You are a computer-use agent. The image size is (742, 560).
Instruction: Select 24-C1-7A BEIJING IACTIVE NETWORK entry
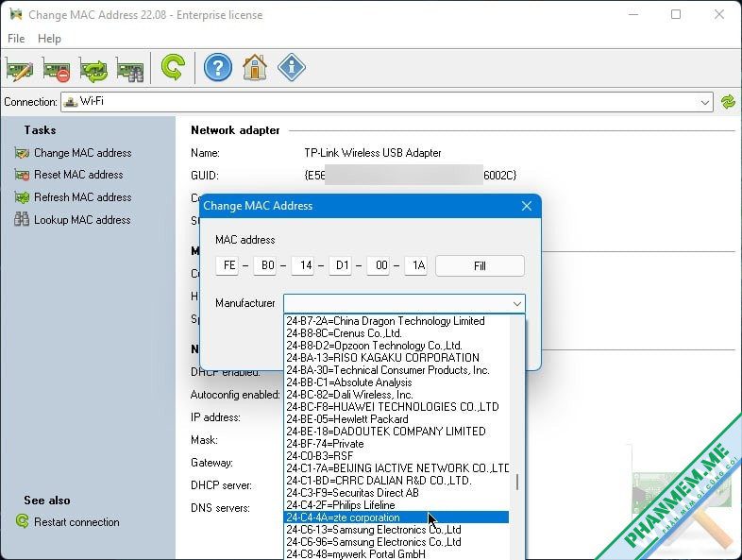pyautogui.click(x=396, y=468)
